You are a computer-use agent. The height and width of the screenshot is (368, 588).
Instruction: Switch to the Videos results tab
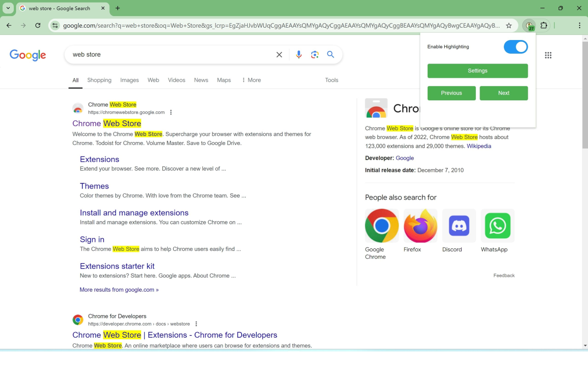pos(176,80)
